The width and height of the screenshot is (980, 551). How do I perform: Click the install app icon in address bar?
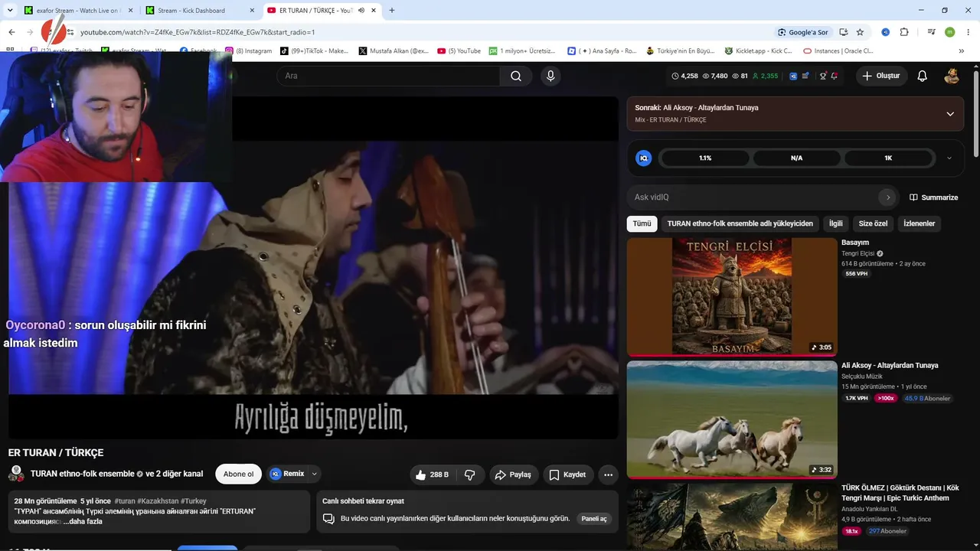point(843,32)
